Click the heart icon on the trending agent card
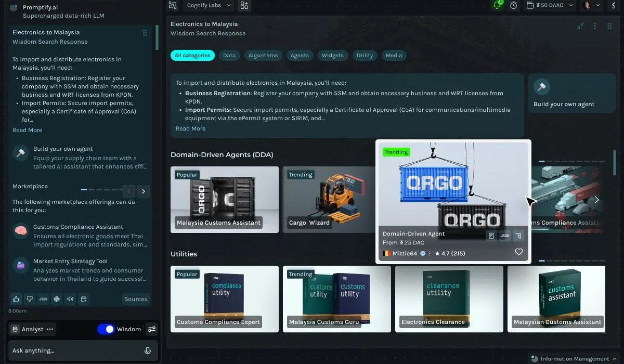Screen dimensions: 624x364 tap(518, 252)
